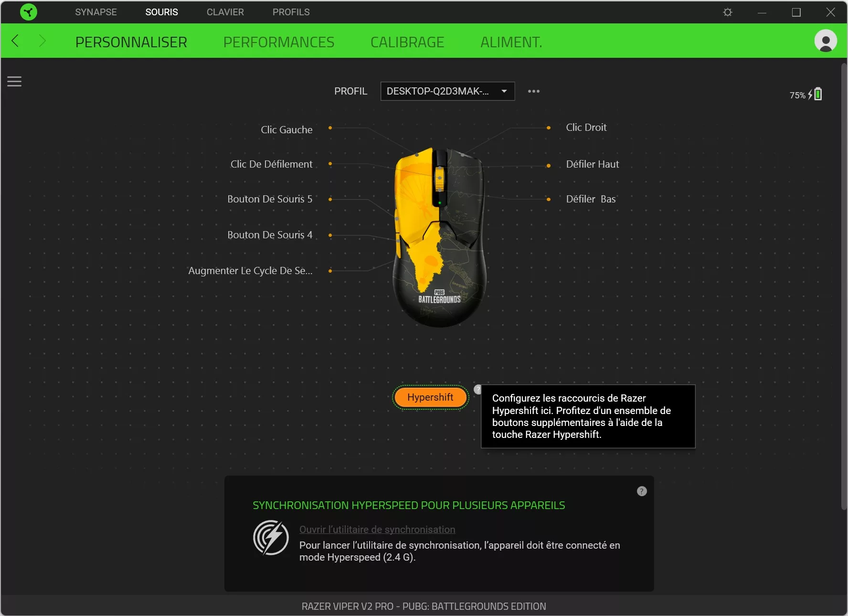848x616 pixels.
Task: Expand Augmenter Le Cycle De Se... binding
Action: (x=330, y=271)
